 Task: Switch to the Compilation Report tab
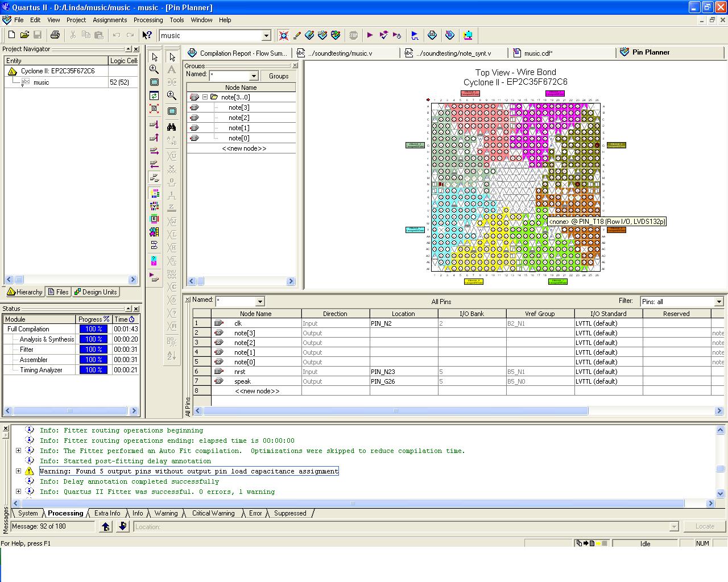(x=238, y=53)
